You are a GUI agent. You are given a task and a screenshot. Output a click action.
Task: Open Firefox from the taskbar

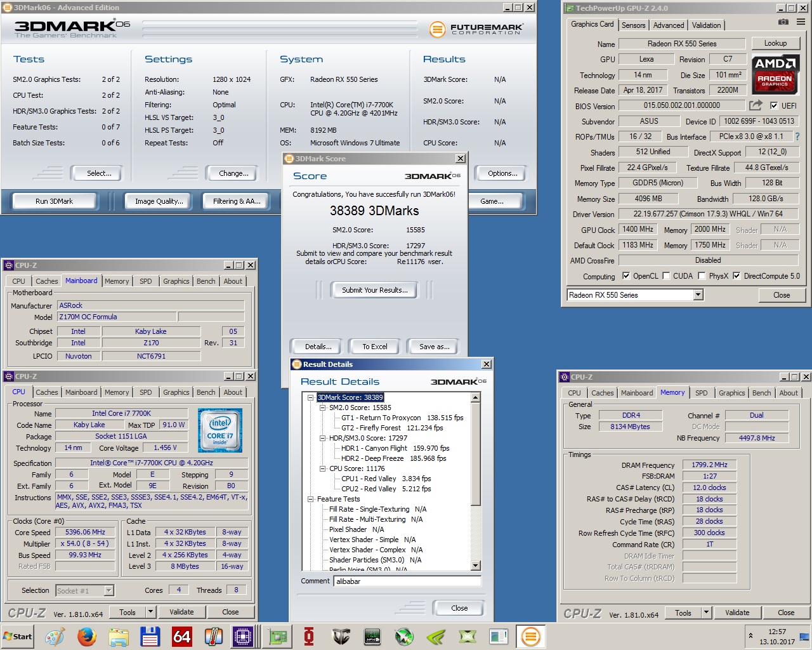(86, 636)
